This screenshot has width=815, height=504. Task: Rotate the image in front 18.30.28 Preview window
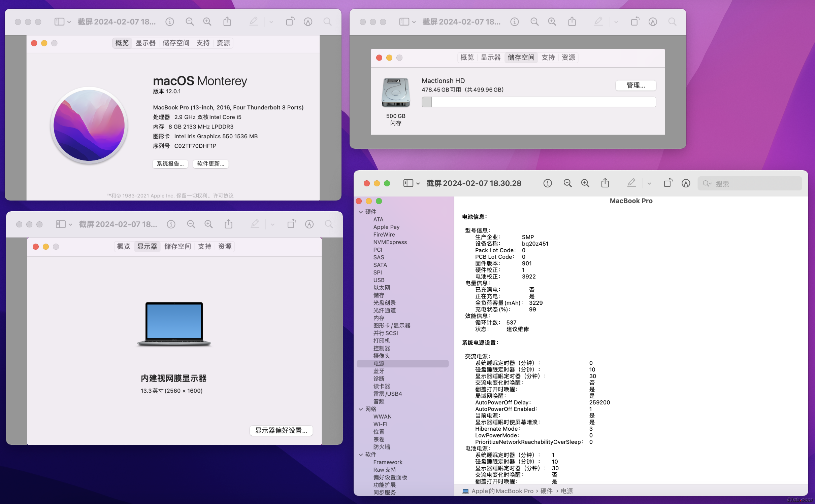click(x=668, y=183)
